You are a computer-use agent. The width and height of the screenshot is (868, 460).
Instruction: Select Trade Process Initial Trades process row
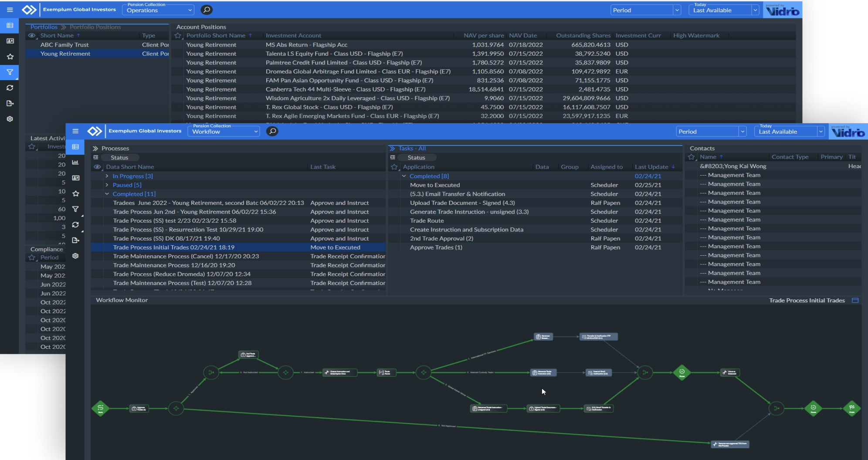(238, 247)
